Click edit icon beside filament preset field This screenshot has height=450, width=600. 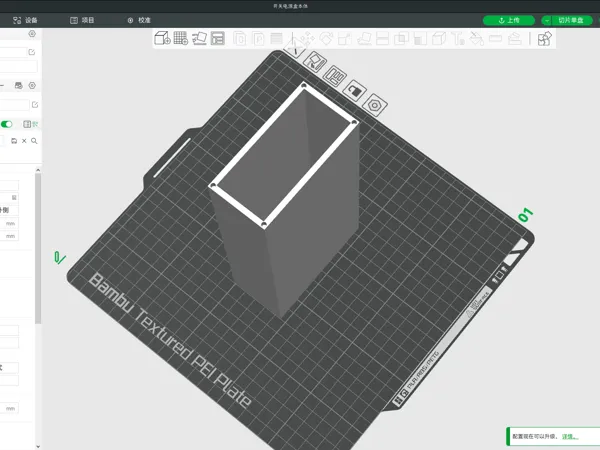tap(35, 104)
